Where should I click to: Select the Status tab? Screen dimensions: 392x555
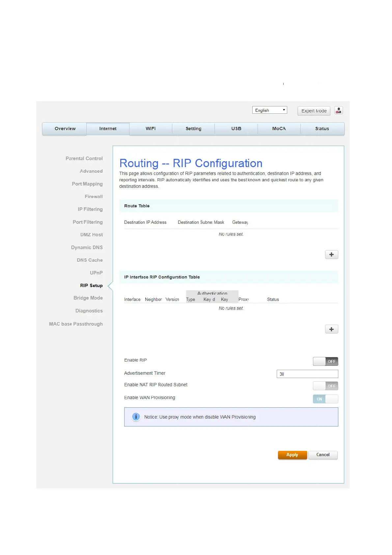322,129
